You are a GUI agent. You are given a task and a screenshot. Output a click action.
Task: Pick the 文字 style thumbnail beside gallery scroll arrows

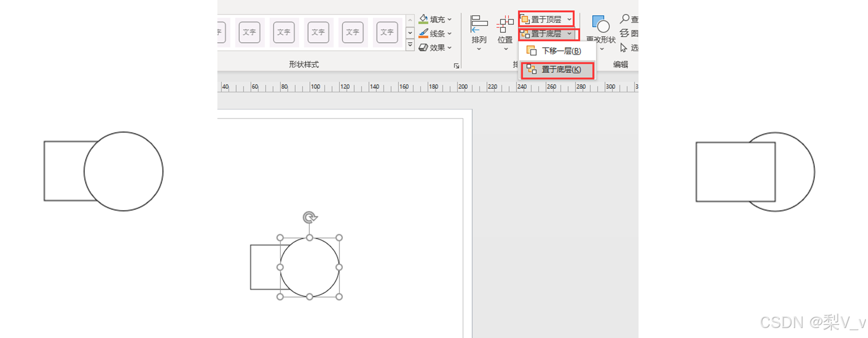pyautogui.click(x=387, y=32)
